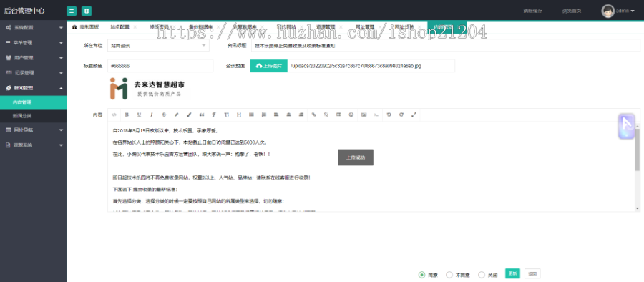Open the 所在专栏 dropdown showing 站内资讯
644x282 pixels.
[158, 46]
